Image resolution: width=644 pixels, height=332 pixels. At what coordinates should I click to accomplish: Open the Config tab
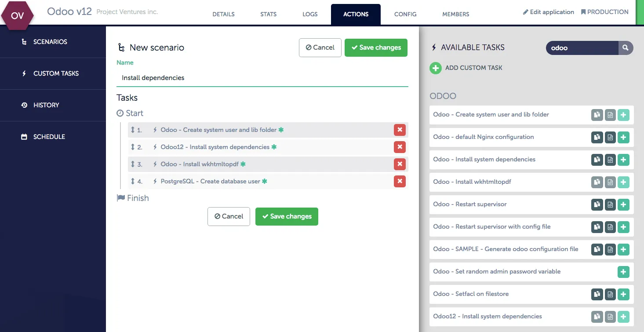(405, 14)
